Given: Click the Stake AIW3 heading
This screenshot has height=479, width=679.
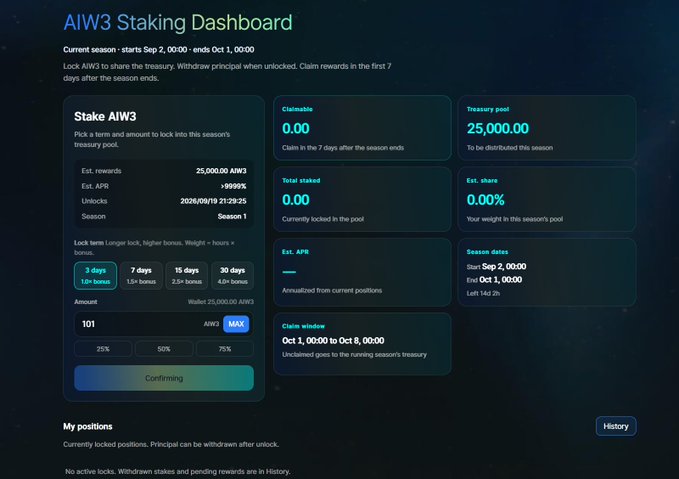Looking at the screenshot, I should tap(105, 117).
